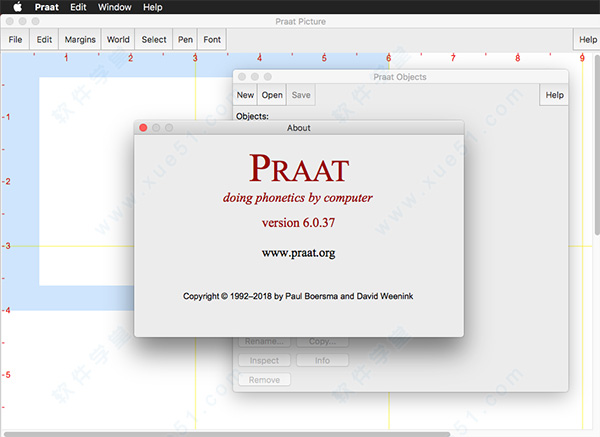Click ruler mark 7 on top ruler
Image resolution: width=600 pixels, height=437 pixels.
coord(453,58)
